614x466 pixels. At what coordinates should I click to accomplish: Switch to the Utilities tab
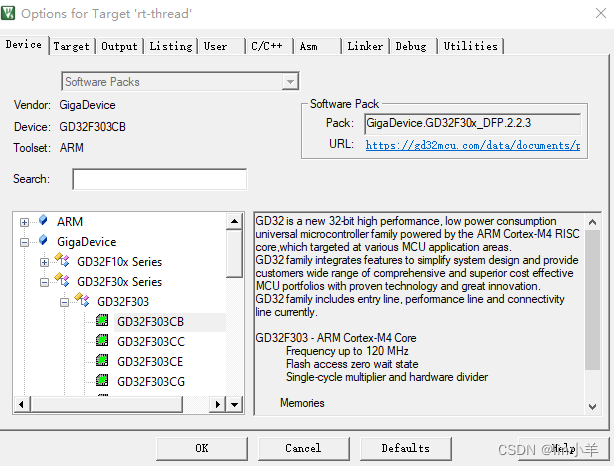[x=471, y=46]
